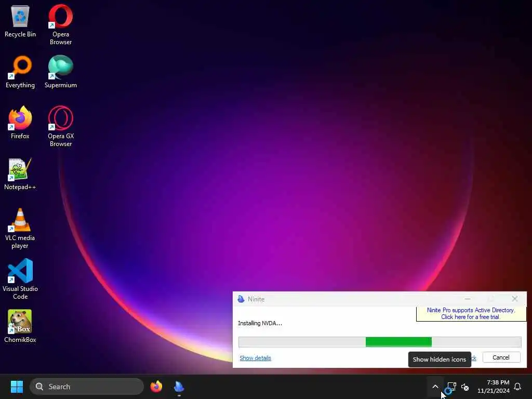
Task: Select the Opera GX Browser shortcut
Action: click(61, 127)
